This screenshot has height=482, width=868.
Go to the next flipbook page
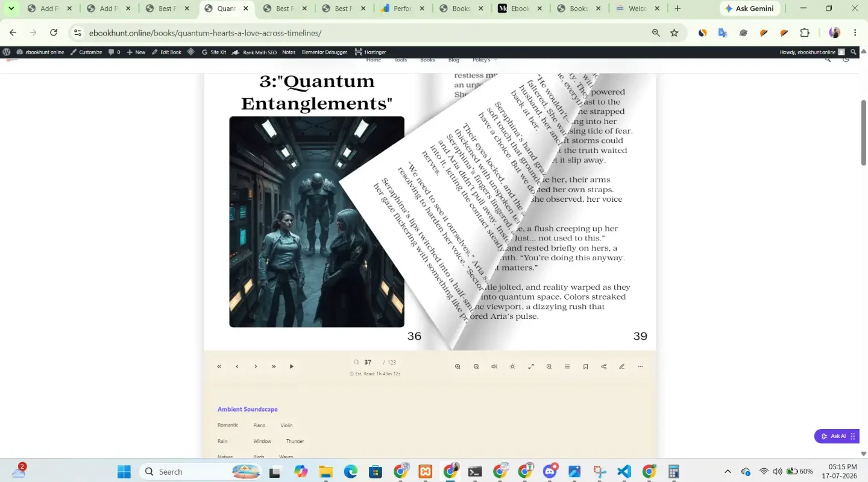256,366
